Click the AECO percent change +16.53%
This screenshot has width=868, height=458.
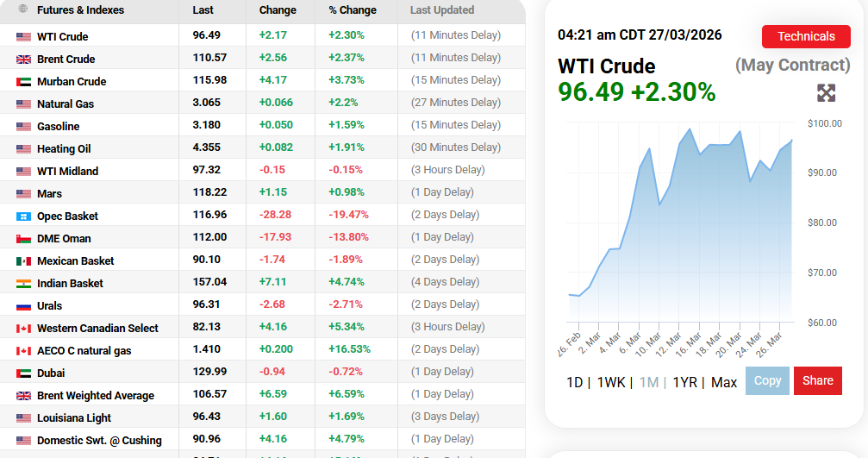(x=349, y=349)
